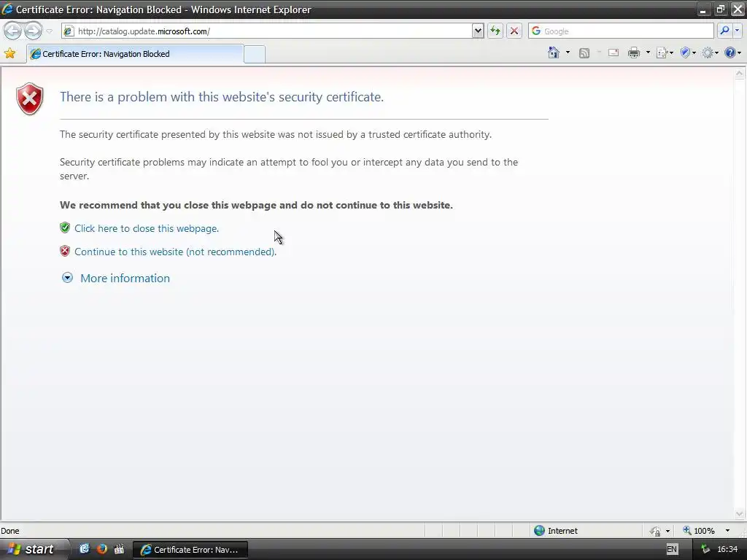Click the red shield beside Continue link
The height and width of the screenshot is (560, 747).
pyautogui.click(x=65, y=251)
